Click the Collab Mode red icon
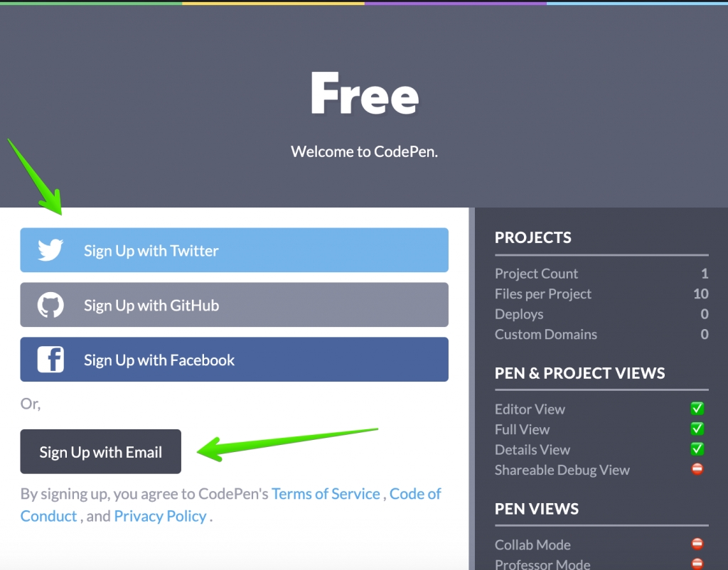Viewport: 728px width, 570px height. (697, 544)
